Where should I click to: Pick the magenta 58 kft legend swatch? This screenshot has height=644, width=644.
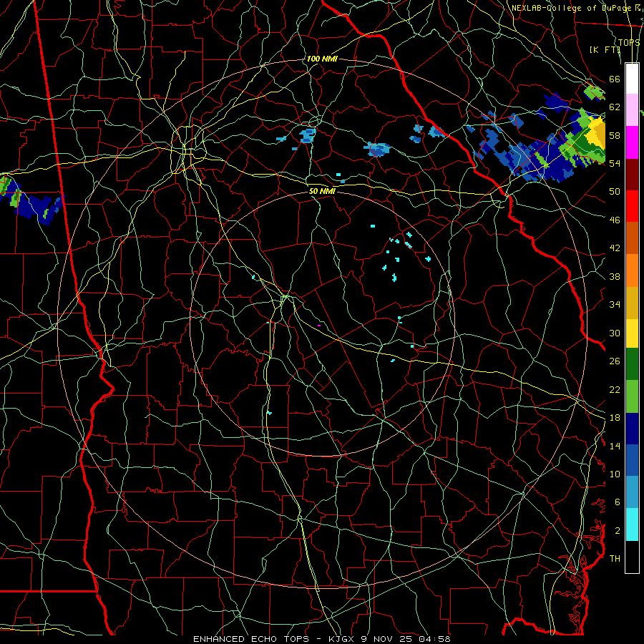click(x=632, y=142)
